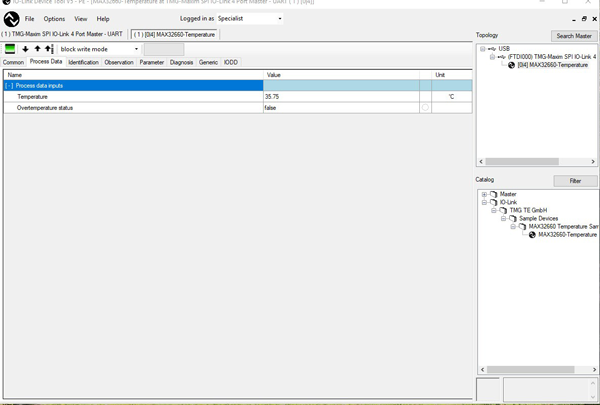Collapse the TMG TE GmbH node

494,210
